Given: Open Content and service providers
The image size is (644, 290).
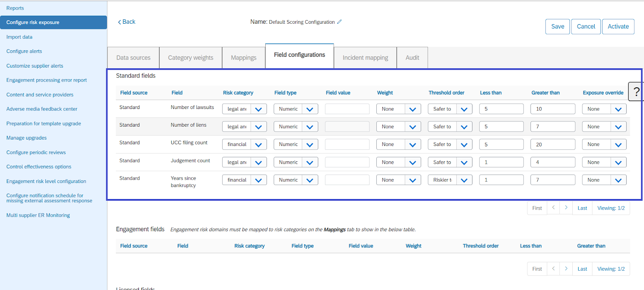Looking at the screenshot, I should [40, 95].
